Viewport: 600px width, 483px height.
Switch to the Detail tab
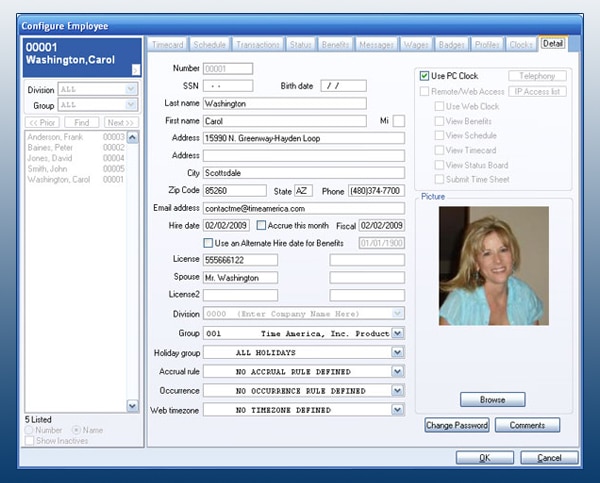point(553,44)
